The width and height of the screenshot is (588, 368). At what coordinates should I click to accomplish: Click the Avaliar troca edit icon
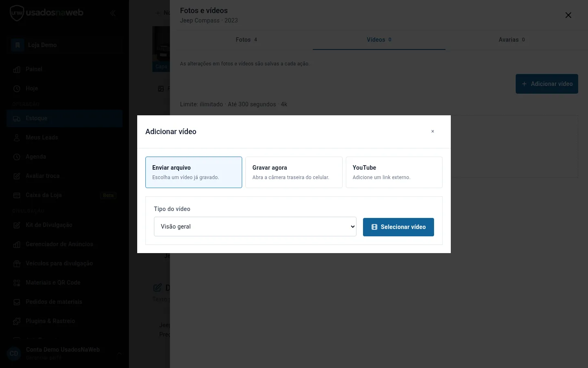[x=17, y=176]
